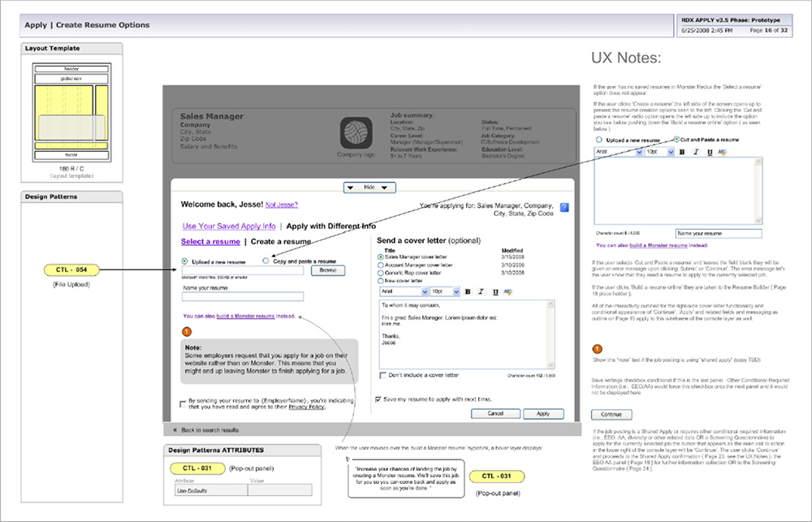Image resolution: width=812 pixels, height=522 pixels.
Task: Click the Browse button
Action: (328, 270)
